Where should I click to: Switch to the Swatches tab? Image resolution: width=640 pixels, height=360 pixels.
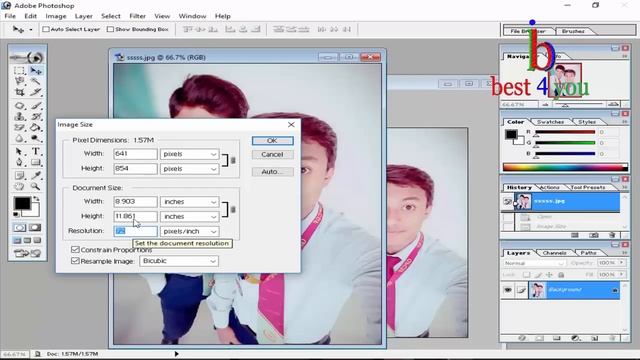(550, 122)
